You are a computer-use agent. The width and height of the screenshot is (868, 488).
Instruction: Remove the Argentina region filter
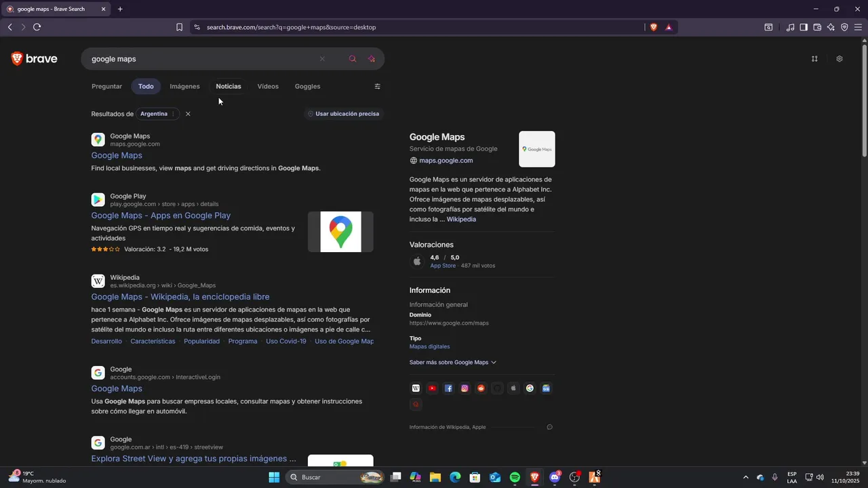pos(188,114)
